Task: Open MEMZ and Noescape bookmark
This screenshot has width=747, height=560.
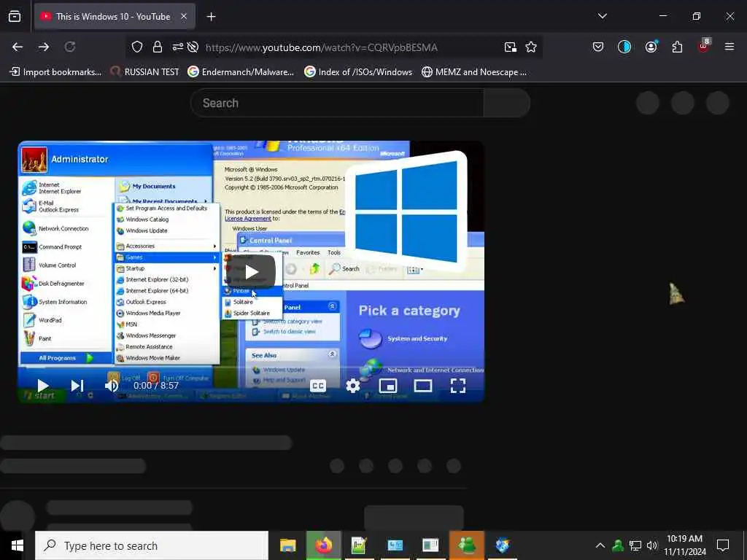Action: 474,72
